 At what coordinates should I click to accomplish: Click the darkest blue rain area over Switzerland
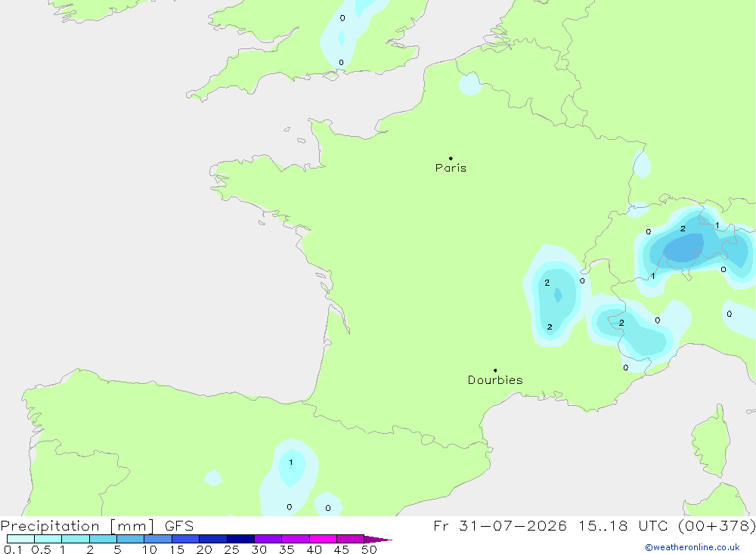tap(683, 249)
